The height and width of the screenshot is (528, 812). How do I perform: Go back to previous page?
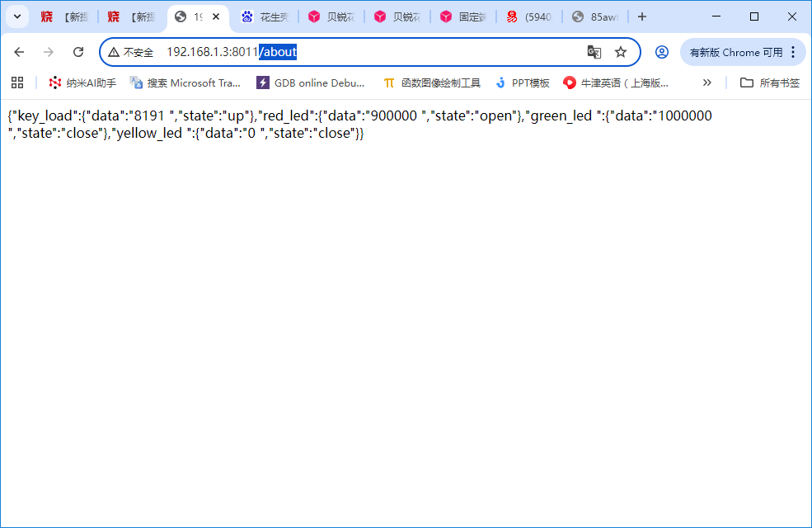coord(19,52)
